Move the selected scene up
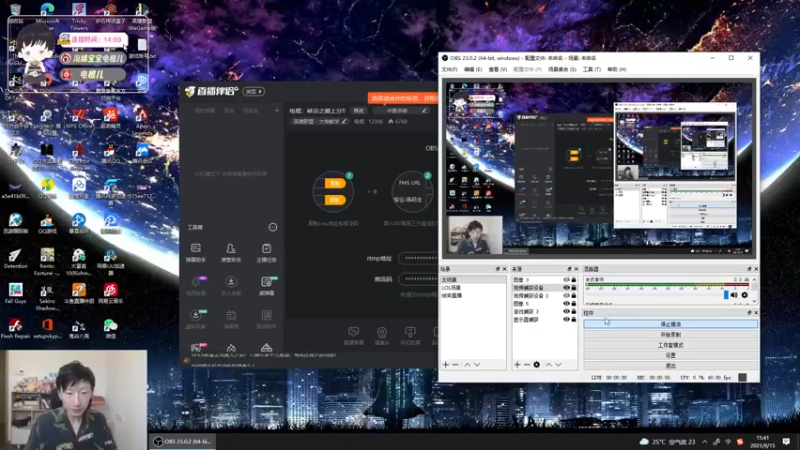This screenshot has height=450, width=800. click(467, 365)
